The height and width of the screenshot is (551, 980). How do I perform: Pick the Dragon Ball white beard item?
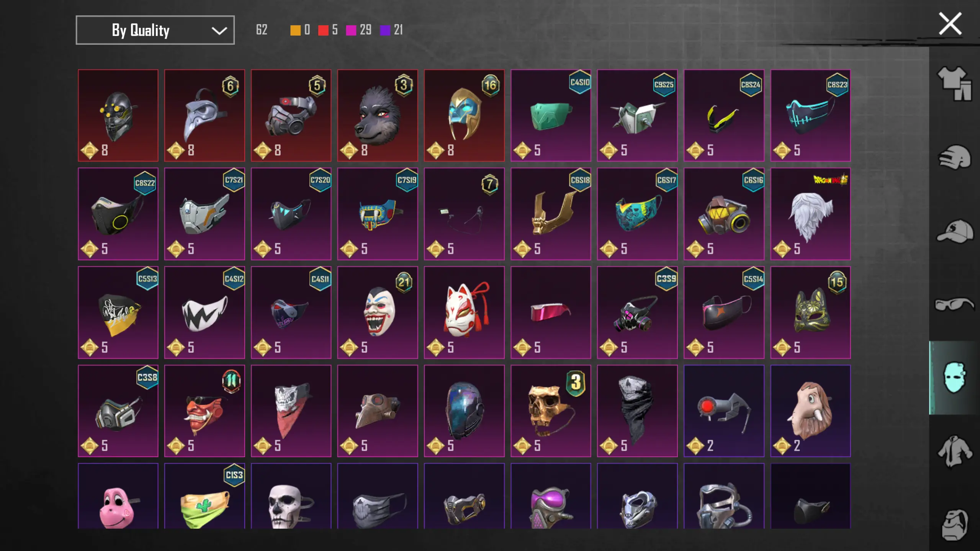[810, 214]
